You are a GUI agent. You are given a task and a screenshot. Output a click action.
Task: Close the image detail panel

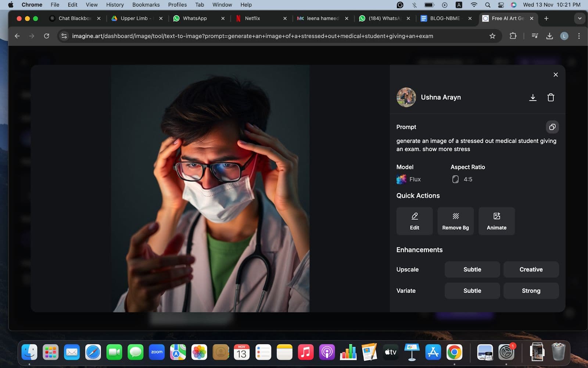pos(555,75)
